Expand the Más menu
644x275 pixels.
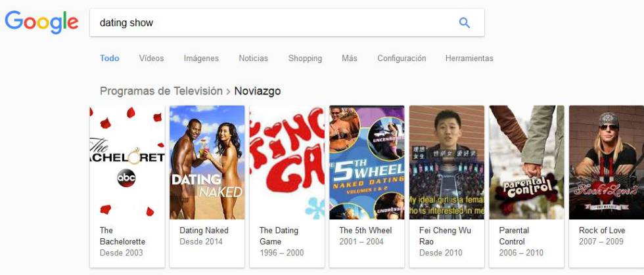350,58
